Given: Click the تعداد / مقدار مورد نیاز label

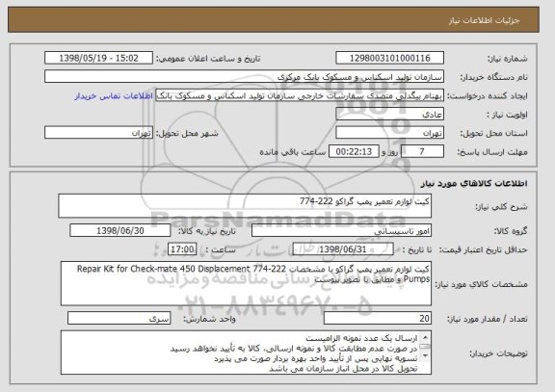Looking at the screenshot, I should tap(488, 319).
